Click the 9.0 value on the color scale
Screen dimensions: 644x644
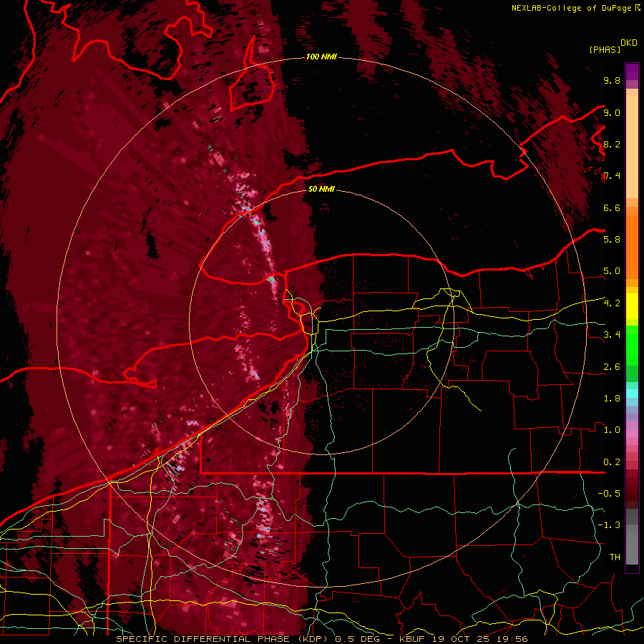coord(612,112)
